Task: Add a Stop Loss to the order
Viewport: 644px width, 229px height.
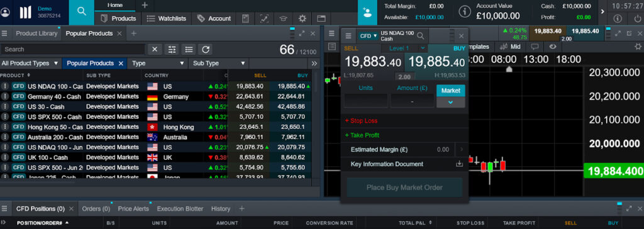Action: click(362, 121)
